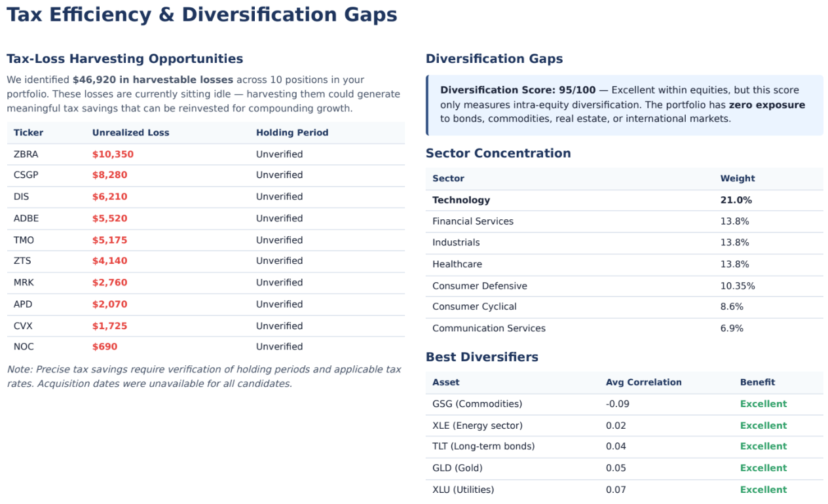Select the Consumer Defensive sector
The image size is (828, 504).
click(480, 286)
